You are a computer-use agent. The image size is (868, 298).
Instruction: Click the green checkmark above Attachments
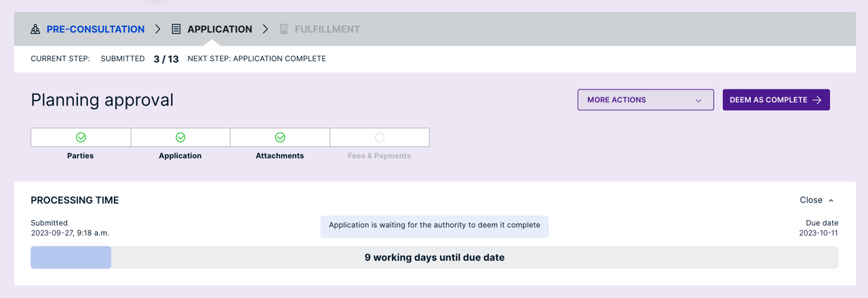click(280, 137)
